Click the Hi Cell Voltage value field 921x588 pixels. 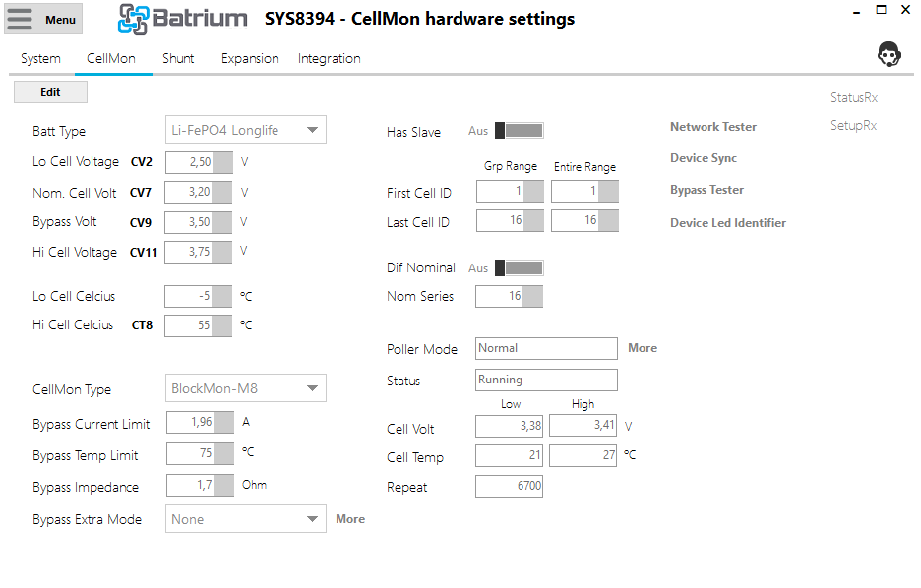pos(199,252)
